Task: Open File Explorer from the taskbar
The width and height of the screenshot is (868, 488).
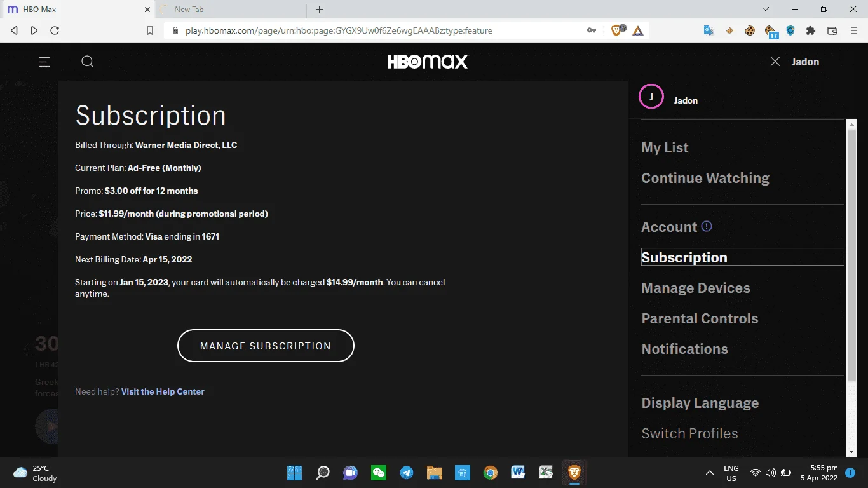Action: 434,473
